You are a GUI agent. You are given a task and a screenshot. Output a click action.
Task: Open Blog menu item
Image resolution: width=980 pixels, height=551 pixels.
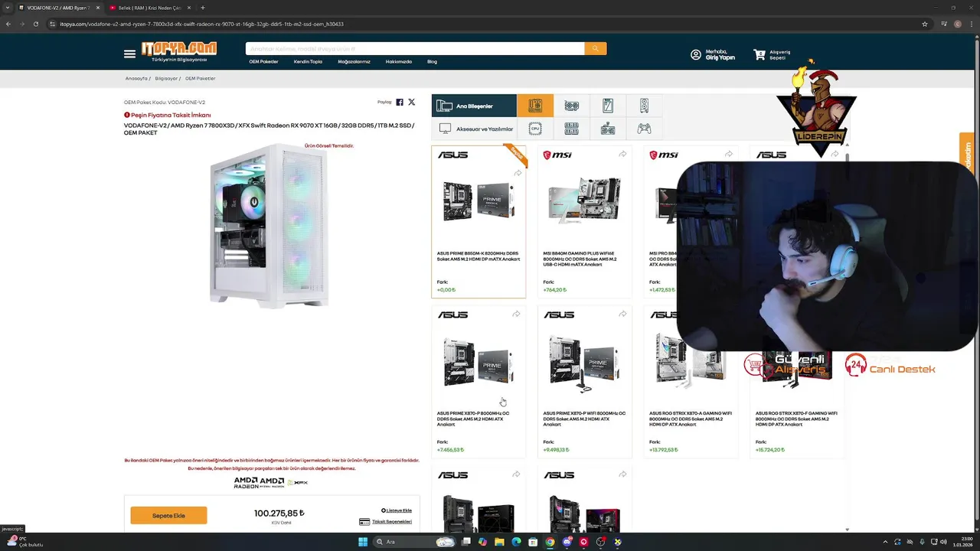coord(432,61)
